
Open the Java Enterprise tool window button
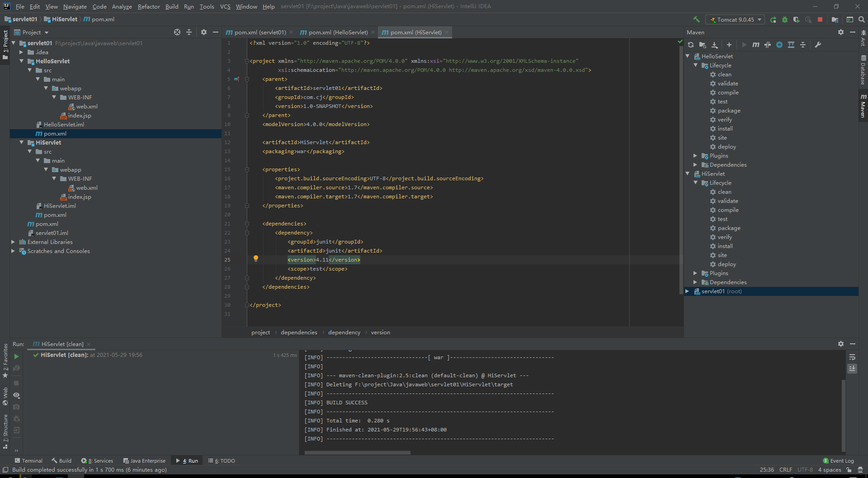144,460
